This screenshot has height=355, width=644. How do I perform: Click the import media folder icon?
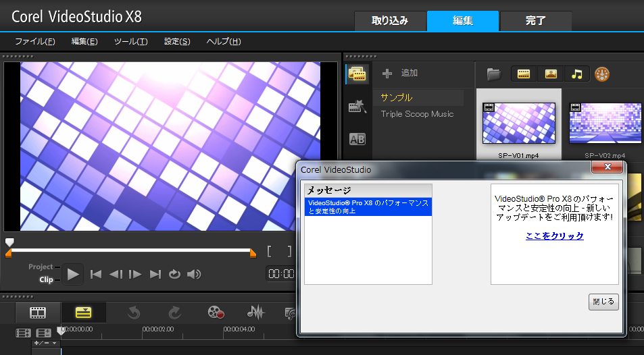494,74
